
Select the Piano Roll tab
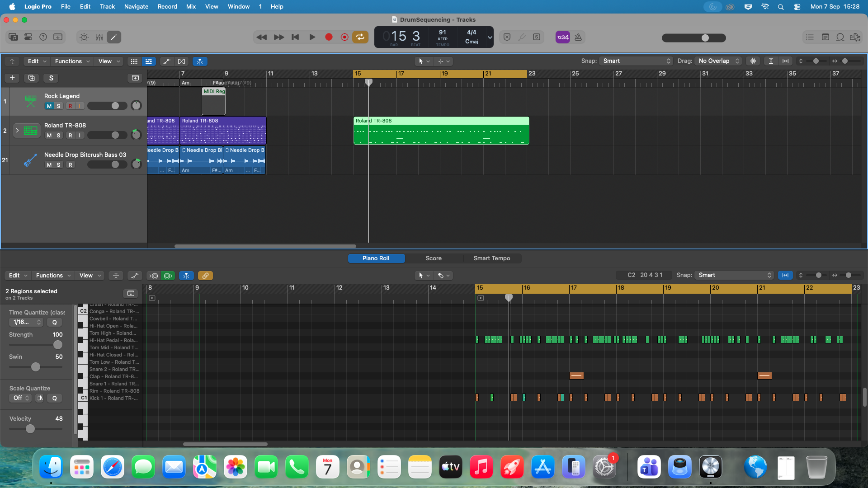click(x=376, y=258)
